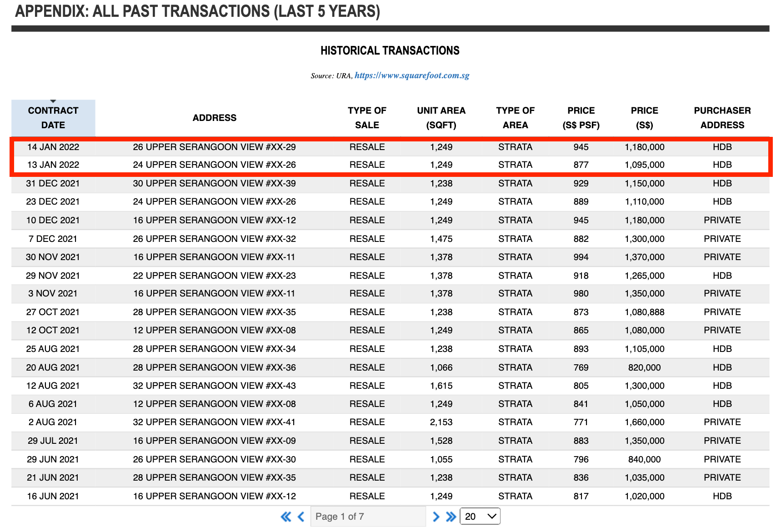Select date cell '29 JUN 2021'
This screenshot has width=781, height=532.
point(53,459)
